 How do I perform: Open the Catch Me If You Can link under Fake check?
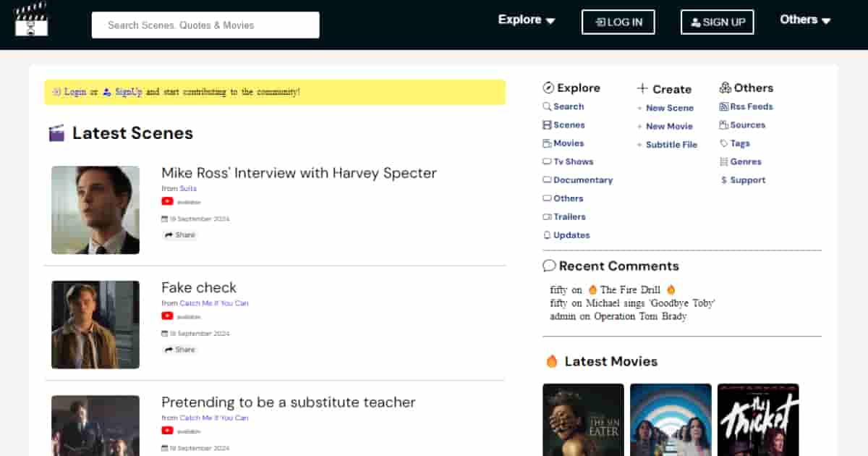point(213,303)
